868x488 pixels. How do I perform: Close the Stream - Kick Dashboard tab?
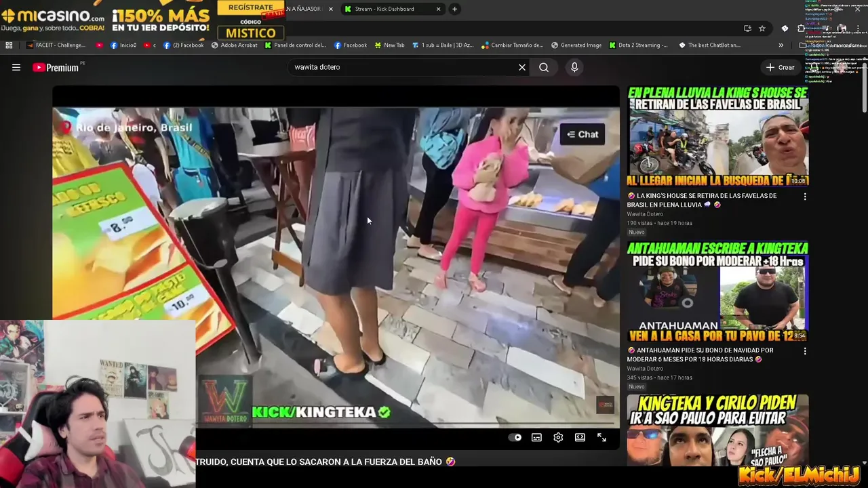pos(438,9)
